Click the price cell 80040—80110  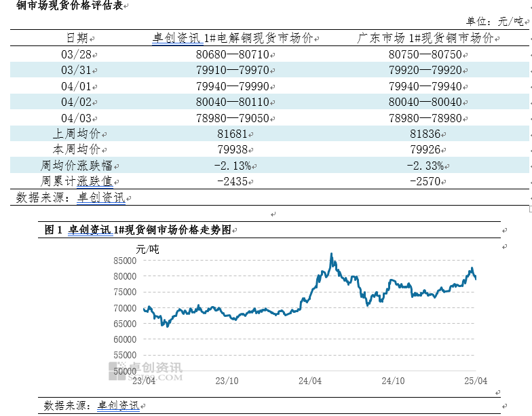click(232, 102)
